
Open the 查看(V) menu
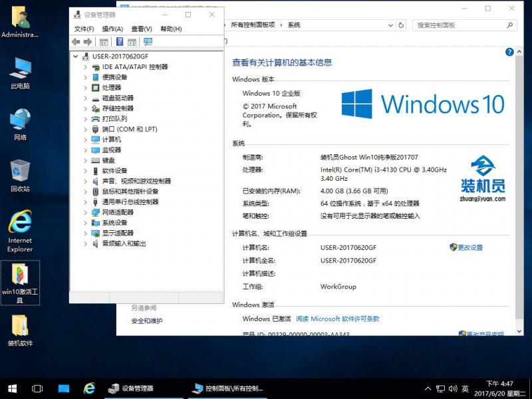[x=142, y=29]
